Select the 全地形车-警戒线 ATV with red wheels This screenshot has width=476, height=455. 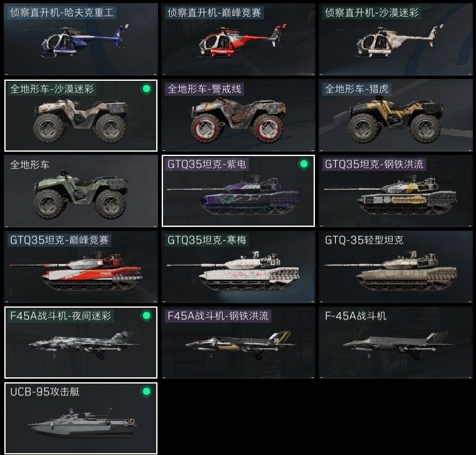click(238, 115)
